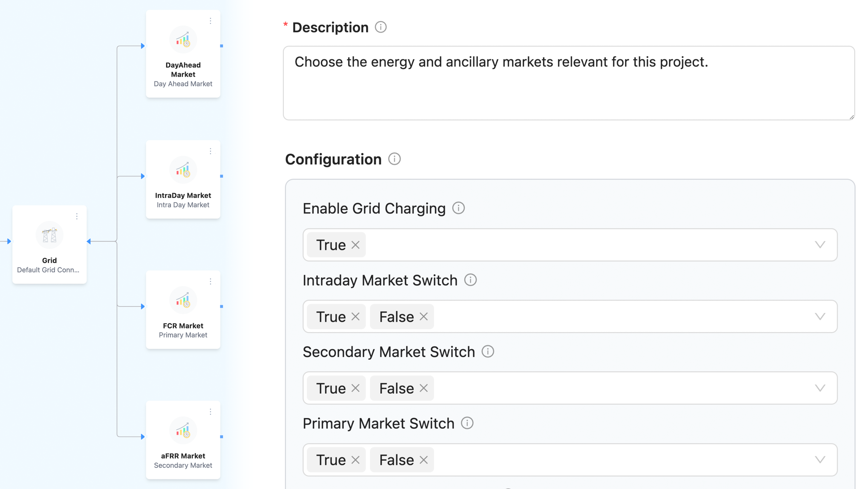Click the DayAhead Market node icon
868x489 pixels.
(183, 40)
